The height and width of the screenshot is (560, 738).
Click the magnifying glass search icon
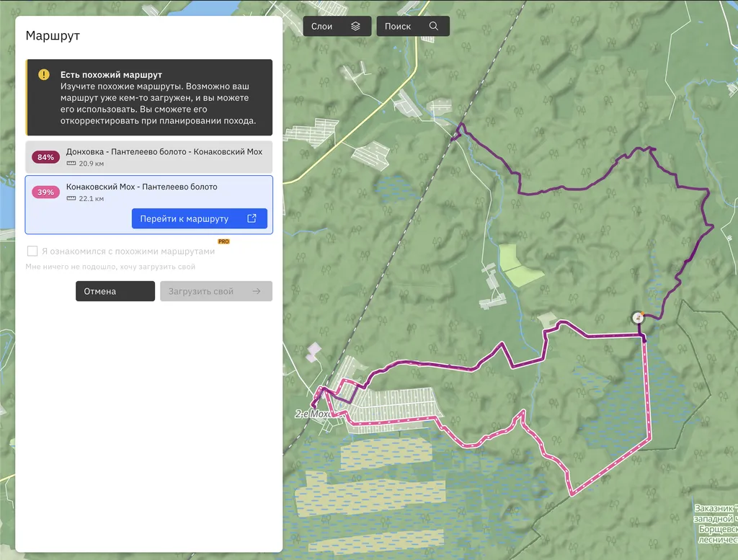(433, 27)
